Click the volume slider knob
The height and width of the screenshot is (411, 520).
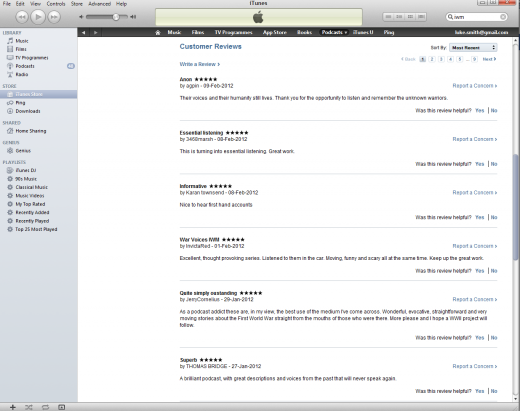tap(116, 17)
